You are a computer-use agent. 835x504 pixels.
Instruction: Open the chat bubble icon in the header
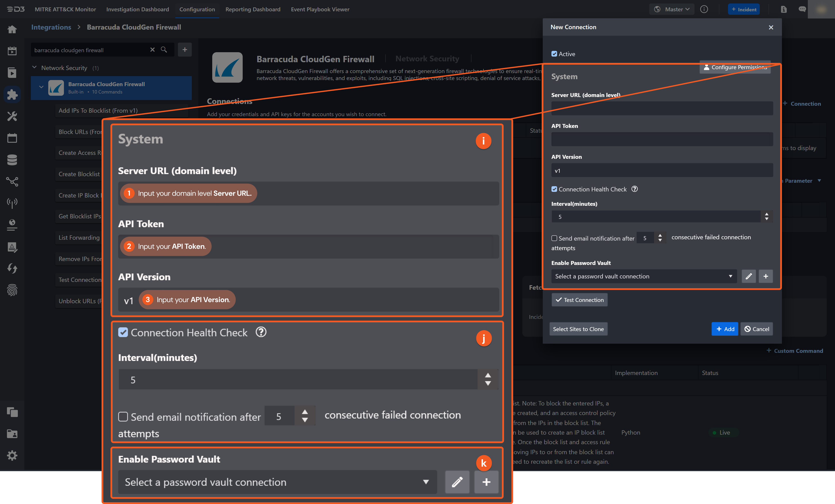point(802,9)
